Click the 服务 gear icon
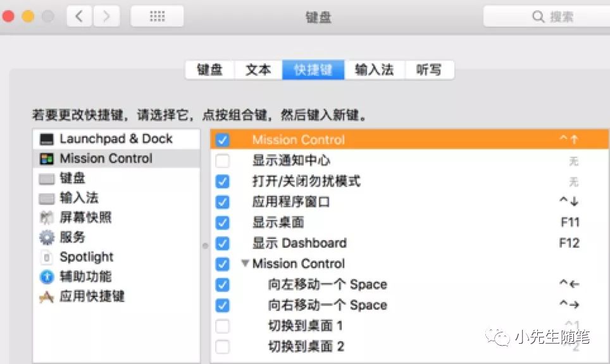Screen dimensions: 610x364 pos(47,238)
